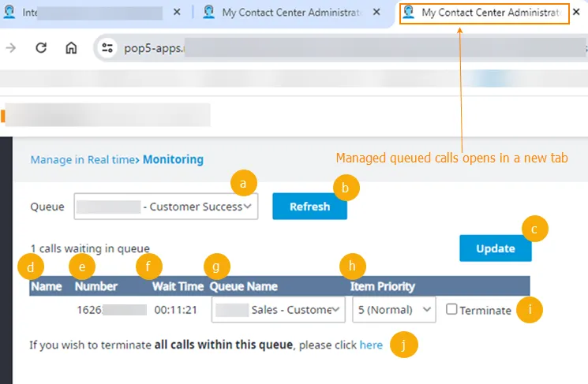The image size is (588, 384).
Task: Click the browser forward arrow
Action: (x=11, y=47)
